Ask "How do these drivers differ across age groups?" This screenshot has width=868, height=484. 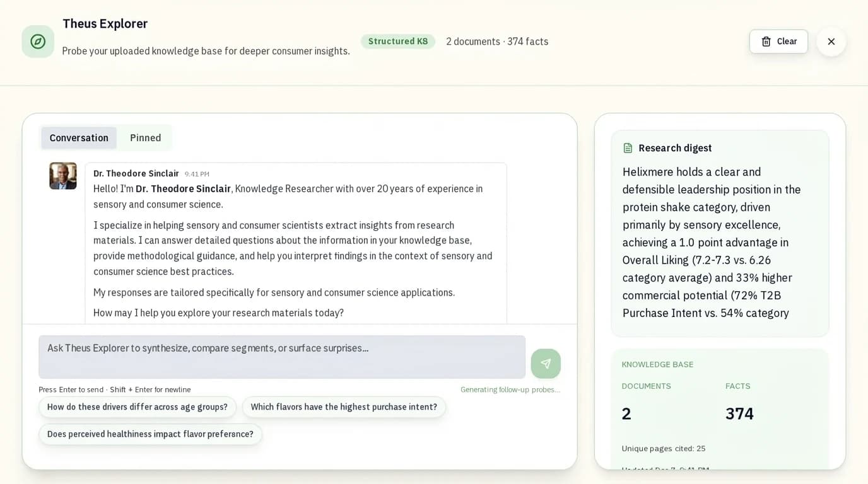click(x=137, y=407)
